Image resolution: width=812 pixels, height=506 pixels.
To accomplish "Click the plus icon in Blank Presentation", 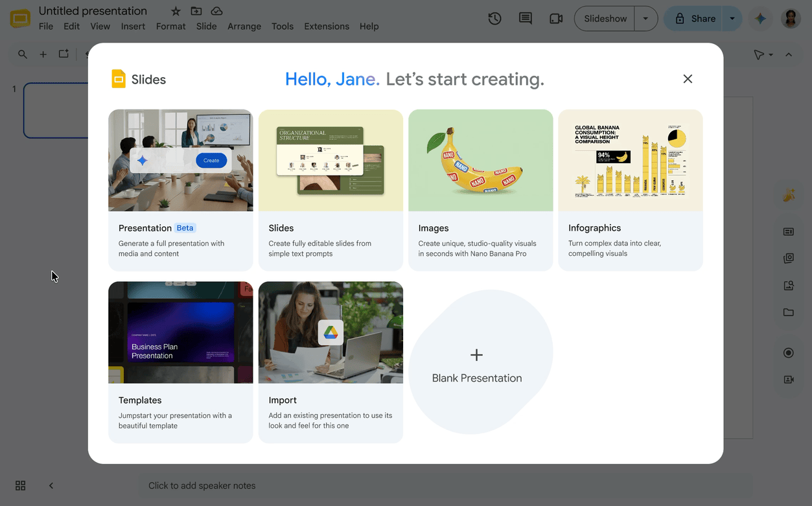I will click(x=476, y=355).
